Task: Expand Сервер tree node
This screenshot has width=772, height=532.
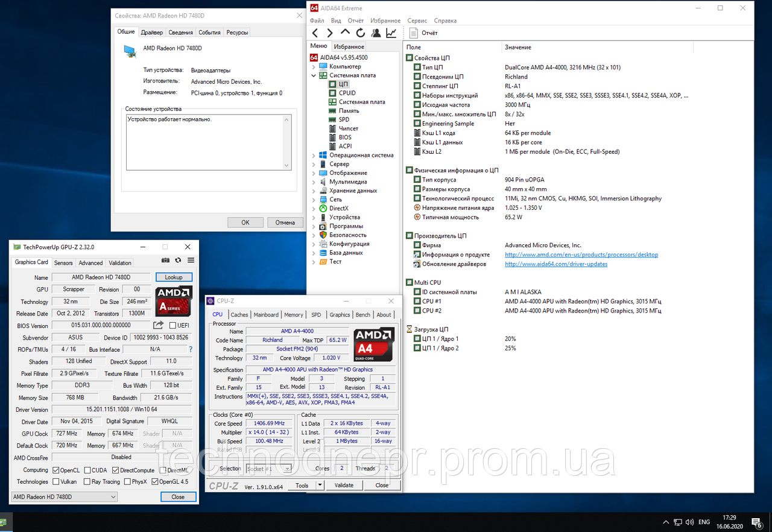Action: tap(314, 164)
